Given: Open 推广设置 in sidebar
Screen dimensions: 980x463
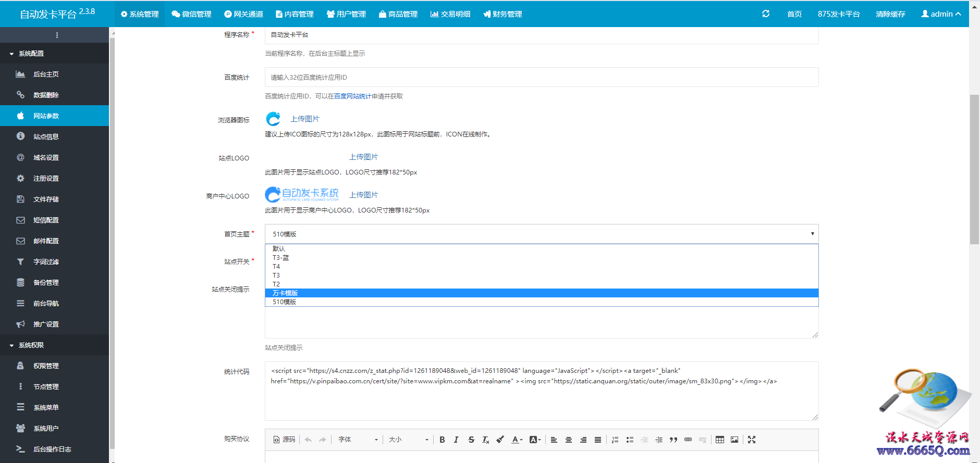Looking at the screenshot, I should tap(54, 324).
